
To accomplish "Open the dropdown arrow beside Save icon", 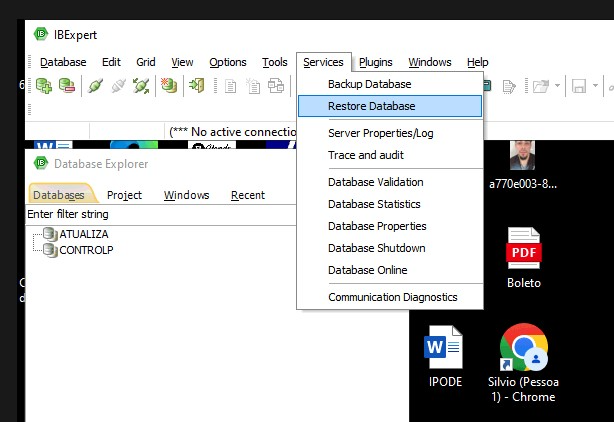I will click(595, 85).
